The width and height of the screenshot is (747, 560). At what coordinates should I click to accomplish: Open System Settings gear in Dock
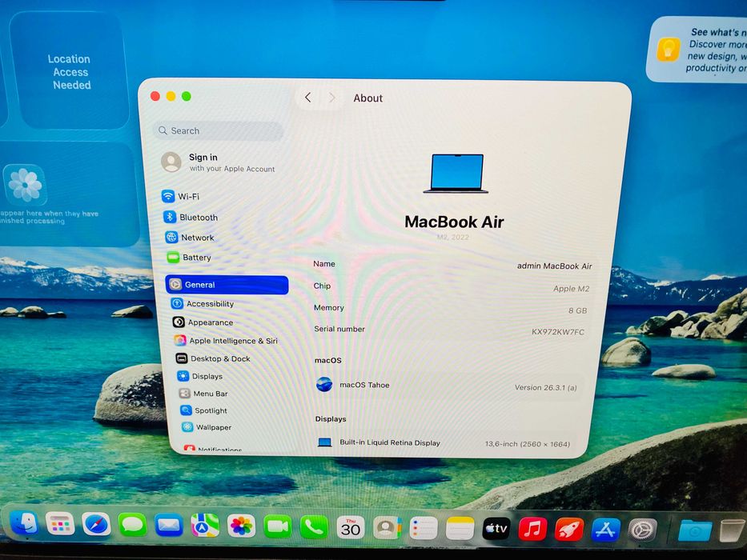coord(642,530)
